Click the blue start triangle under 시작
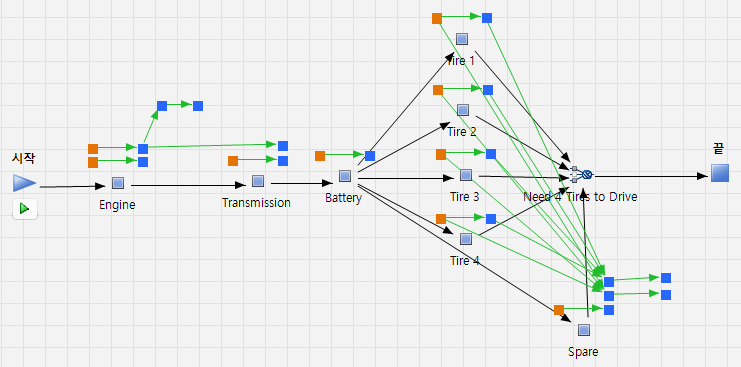This screenshot has width=741, height=367. click(24, 183)
